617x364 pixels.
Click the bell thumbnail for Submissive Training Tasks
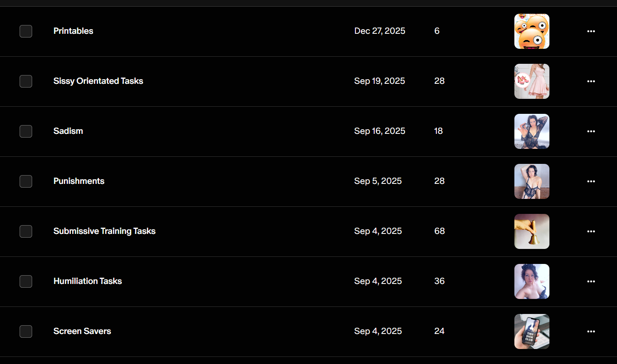click(531, 231)
